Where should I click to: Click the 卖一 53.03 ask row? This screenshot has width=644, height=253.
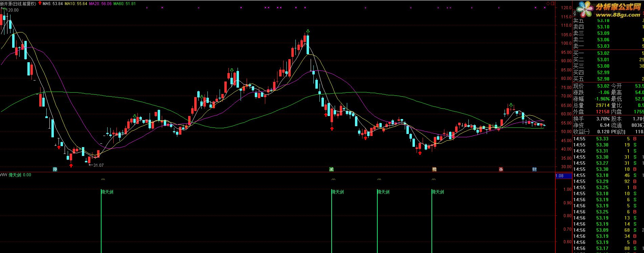coord(608,46)
